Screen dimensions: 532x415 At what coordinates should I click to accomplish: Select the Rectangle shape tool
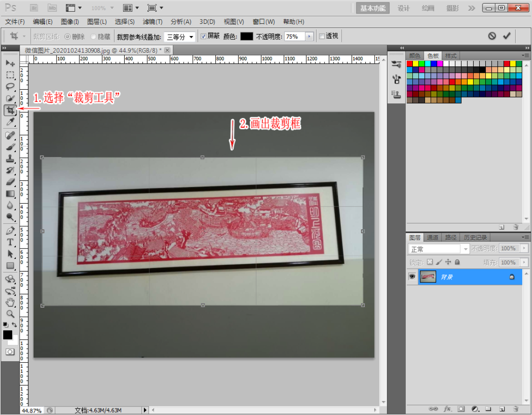pyautogui.click(x=10, y=265)
